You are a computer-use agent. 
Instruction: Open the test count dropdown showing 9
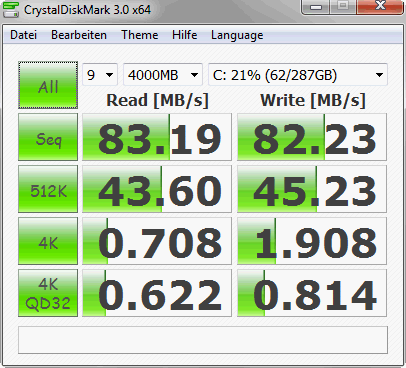pos(100,75)
